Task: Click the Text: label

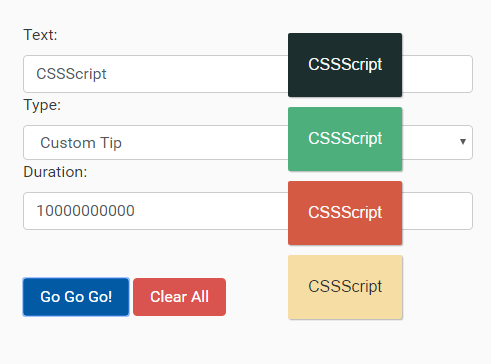Action: tap(40, 35)
